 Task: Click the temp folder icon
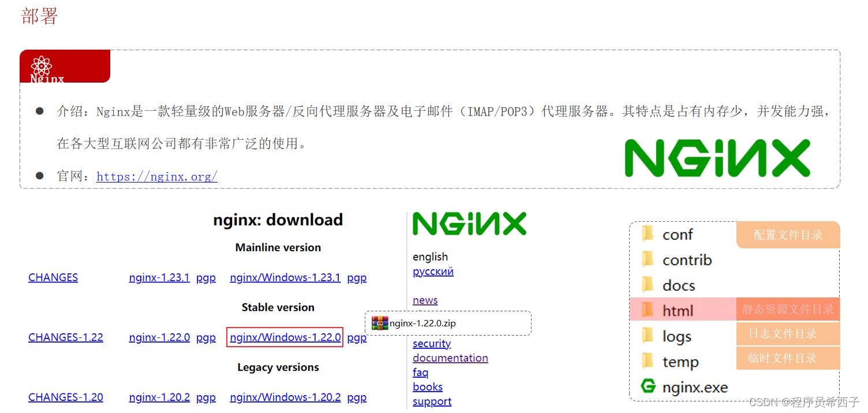click(x=648, y=361)
